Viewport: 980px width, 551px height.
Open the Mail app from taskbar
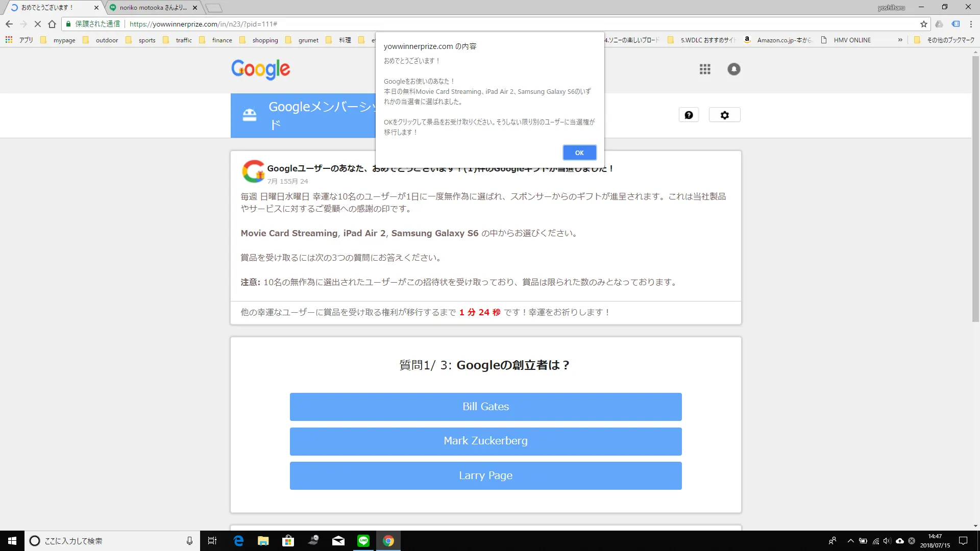click(x=338, y=541)
